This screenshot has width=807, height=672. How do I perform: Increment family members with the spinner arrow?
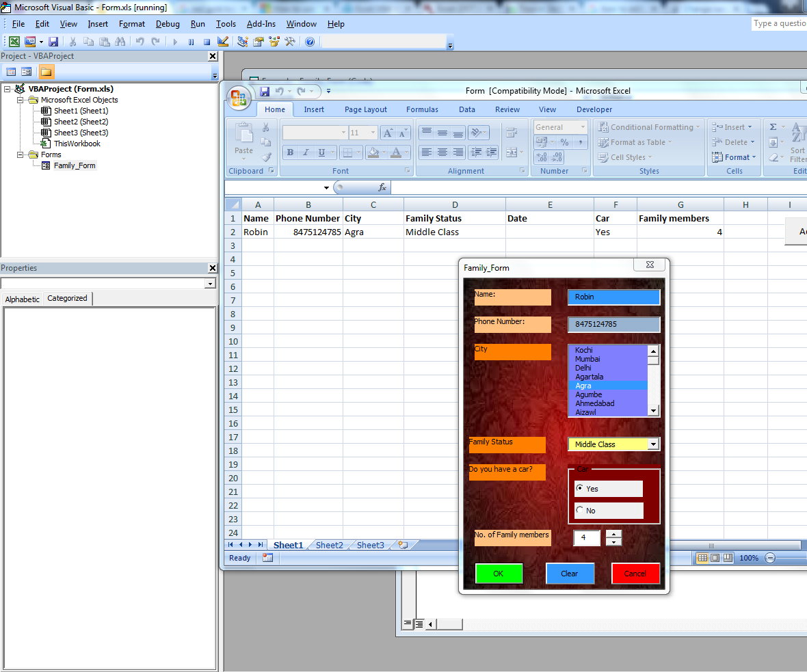coord(613,534)
